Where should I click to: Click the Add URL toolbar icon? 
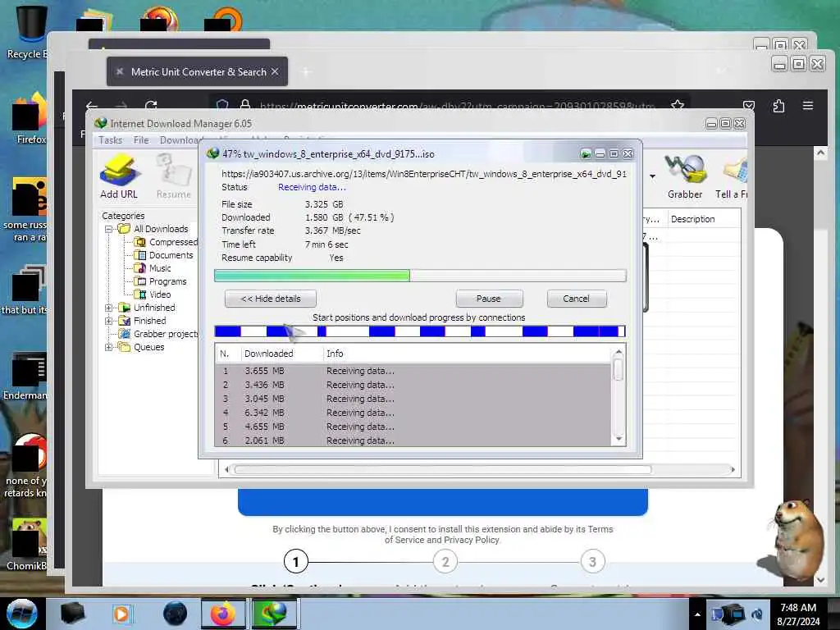click(119, 176)
